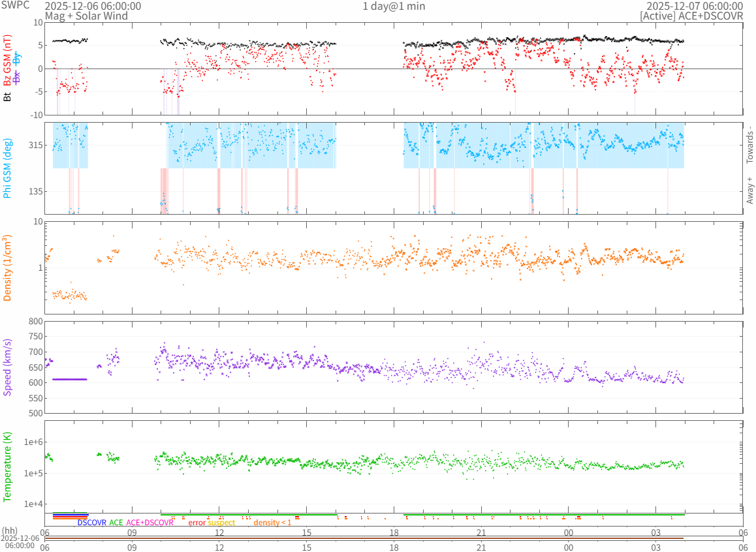Image resolution: width=756 pixels, height=552 pixels.
Task: Click the magenta ACE+DSCOVR legend entry
Action: (x=150, y=523)
